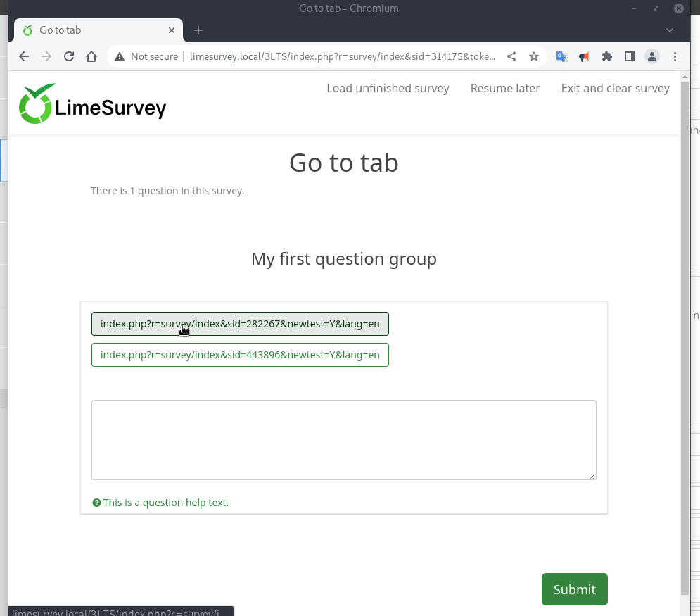Open the Chromium three-dot menu
The height and width of the screenshot is (616, 700).
[675, 56]
